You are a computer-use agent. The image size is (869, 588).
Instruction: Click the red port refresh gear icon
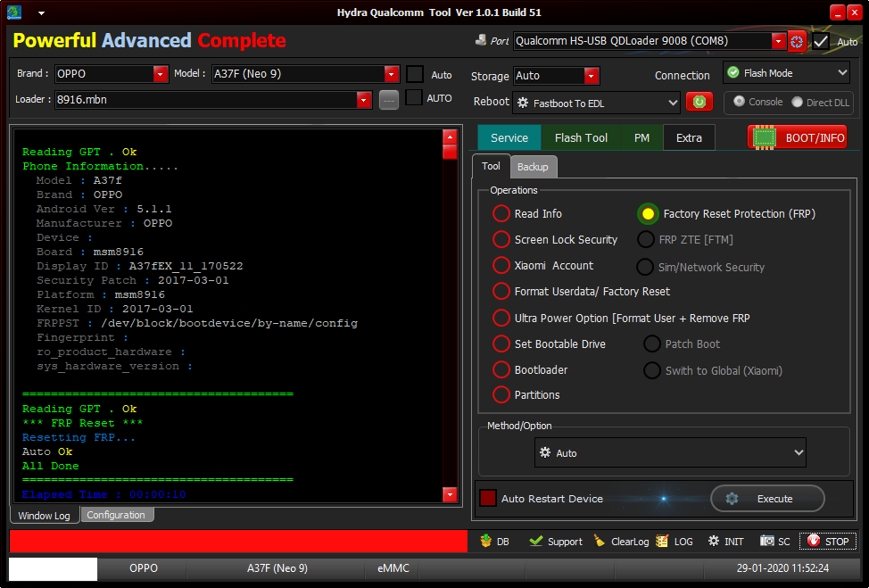tap(797, 41)
